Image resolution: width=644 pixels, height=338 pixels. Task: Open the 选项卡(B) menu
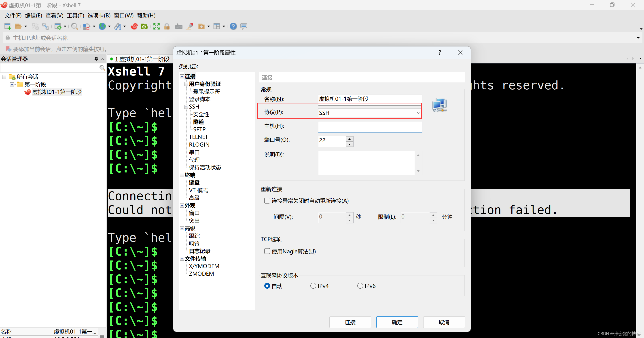pyautogui.click(x=99, y=15)
